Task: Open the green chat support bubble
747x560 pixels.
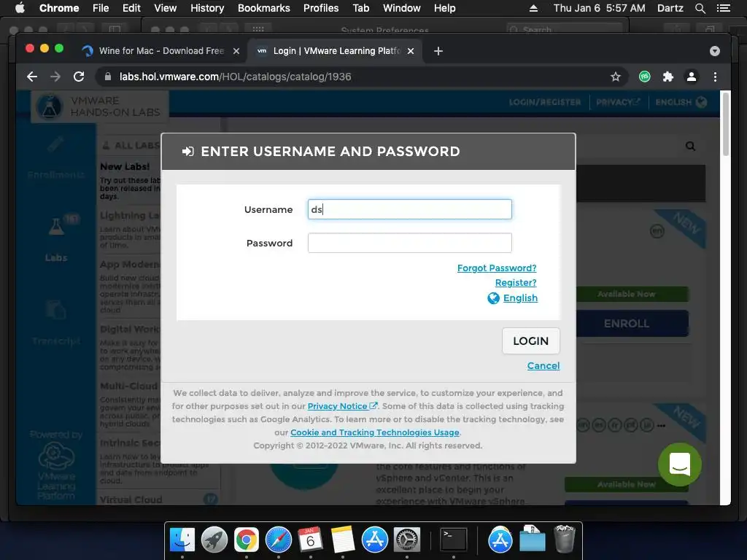Action: [680, 464]
